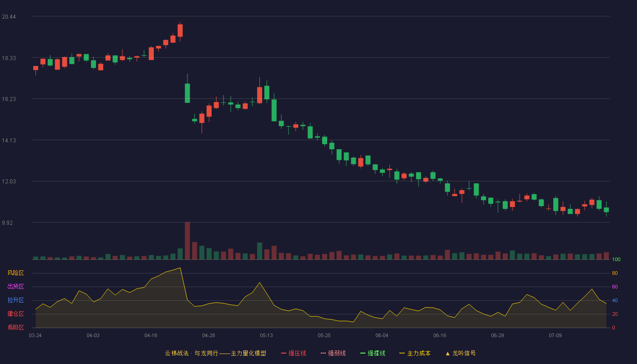Click the 04-28 date label
This screenshot has height=364, width=637.
coord(208,335)
